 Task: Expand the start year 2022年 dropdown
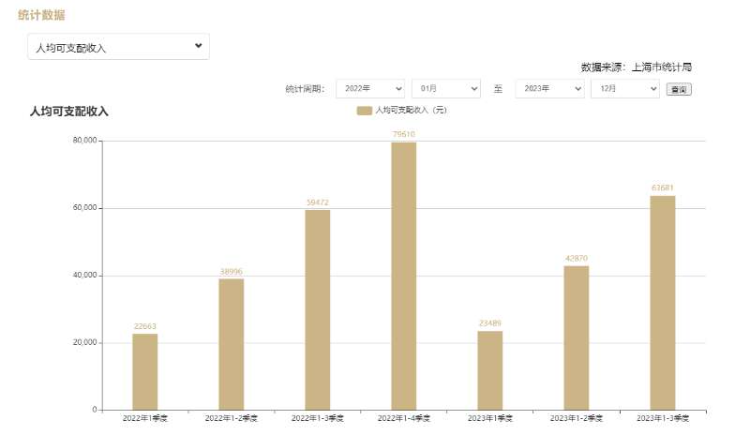tap(370, 89)
